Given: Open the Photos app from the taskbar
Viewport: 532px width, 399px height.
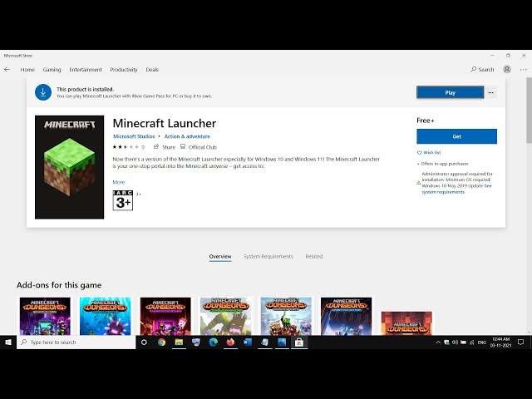Looking at the screenshot, I should coord(282,342).
